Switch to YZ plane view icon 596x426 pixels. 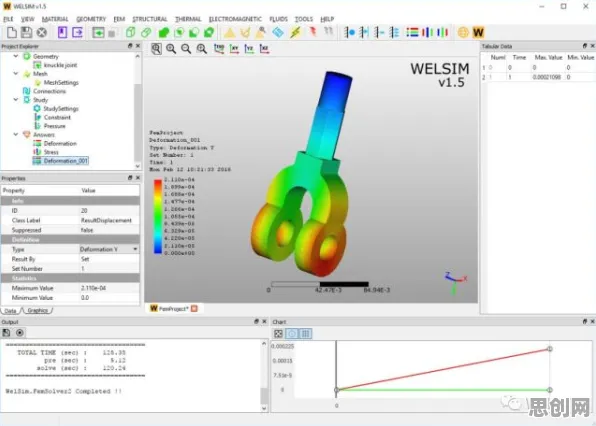[249, 49]
